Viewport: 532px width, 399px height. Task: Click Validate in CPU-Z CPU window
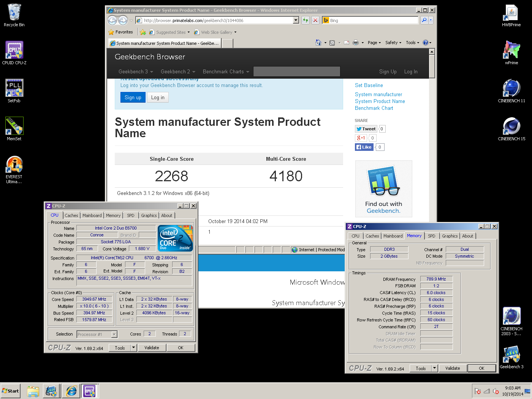[152, 348]
